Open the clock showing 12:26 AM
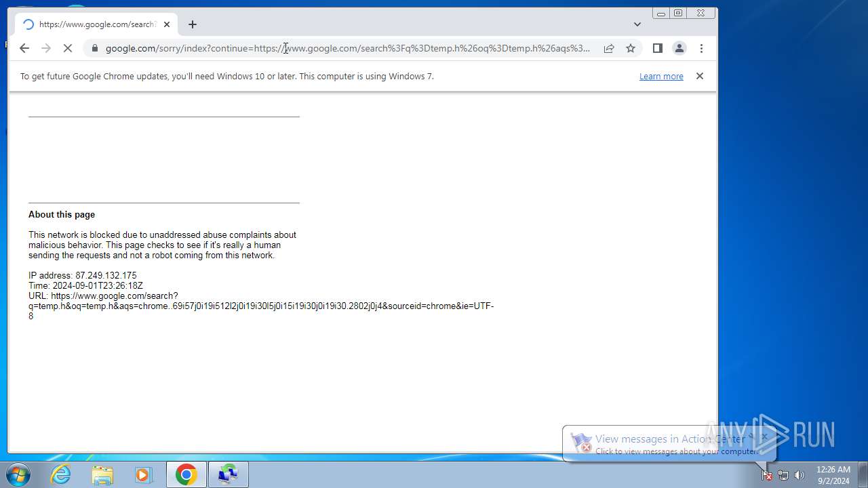This screenshot has width=868, height=488. [x=833, y=474]
